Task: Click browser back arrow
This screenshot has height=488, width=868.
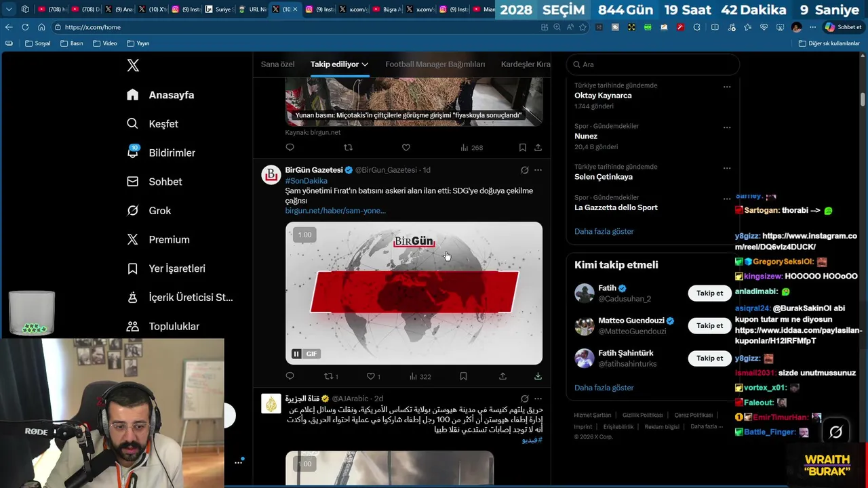Action: pos(9,27)
